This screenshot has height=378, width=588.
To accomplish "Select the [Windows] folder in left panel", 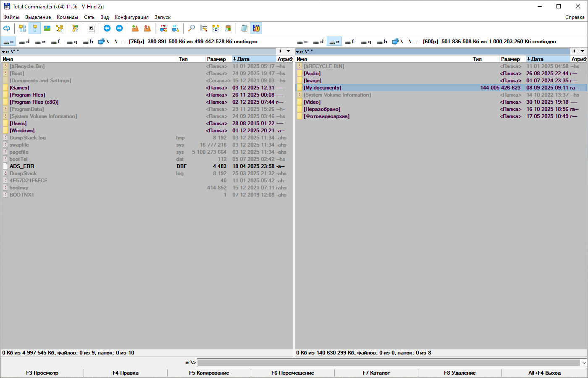I will click(x=147, y=131).
